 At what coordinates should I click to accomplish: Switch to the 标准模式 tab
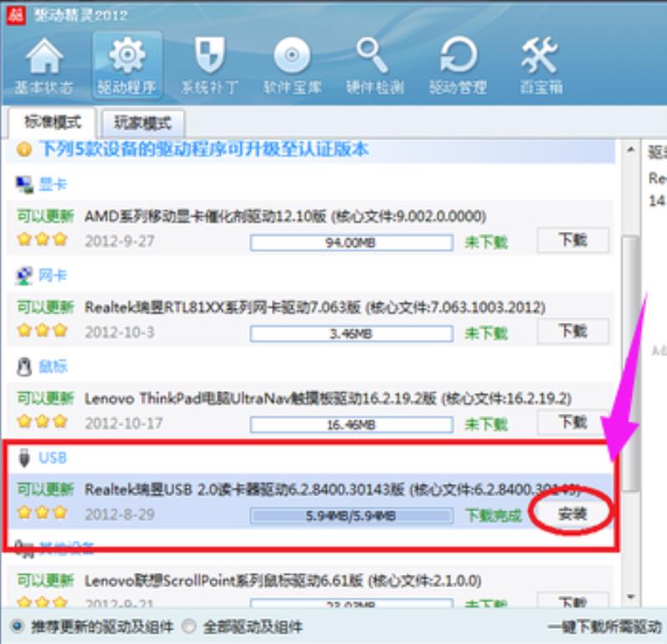point(53,123)
